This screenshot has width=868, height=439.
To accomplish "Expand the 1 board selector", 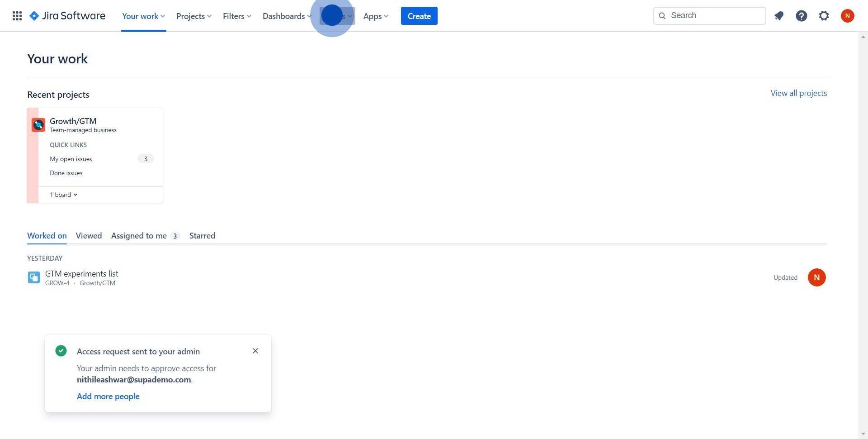I will click(63, 194).
